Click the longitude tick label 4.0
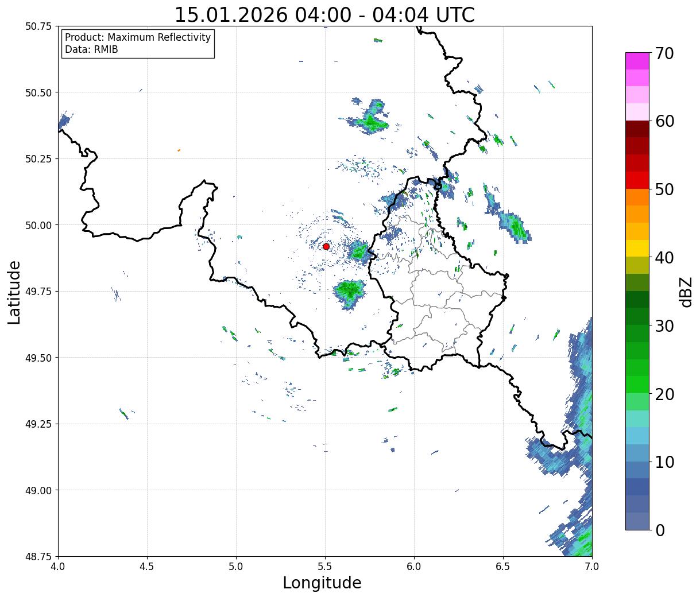700x597 pixels. pyautogui.click(x=58, y=567)
